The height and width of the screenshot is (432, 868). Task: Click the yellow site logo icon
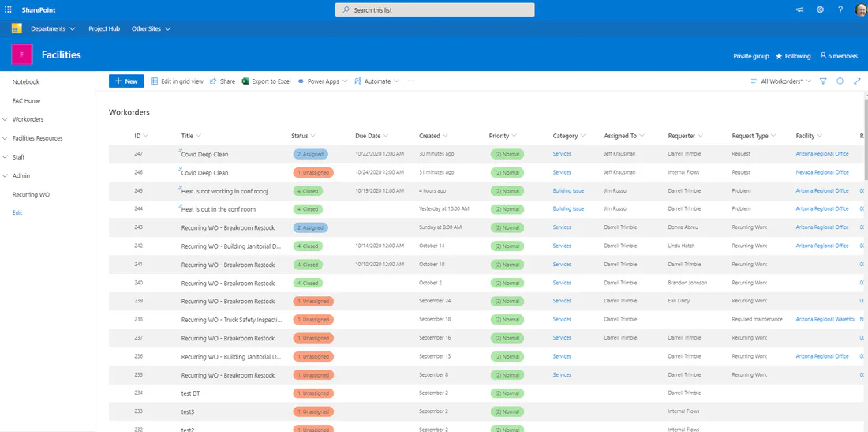(17, 28)
